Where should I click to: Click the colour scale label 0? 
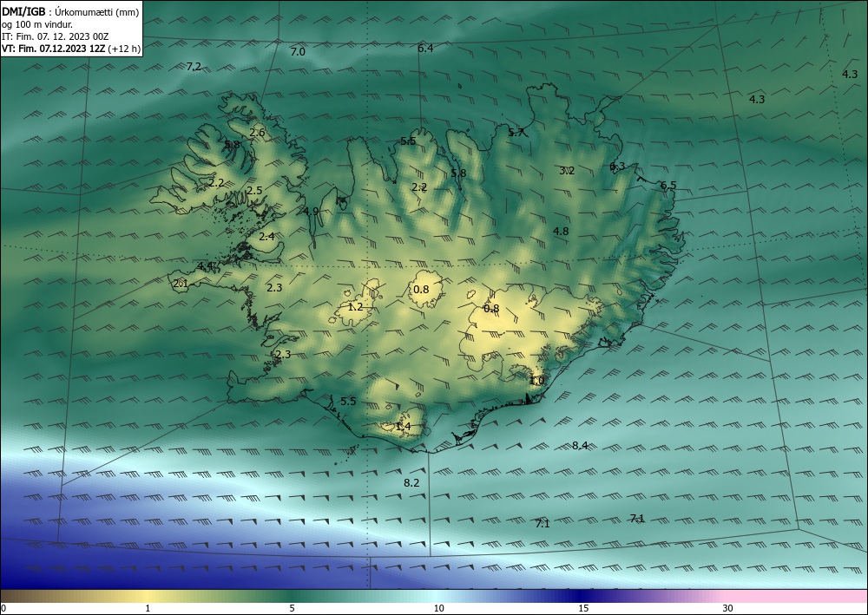point(3,609)
